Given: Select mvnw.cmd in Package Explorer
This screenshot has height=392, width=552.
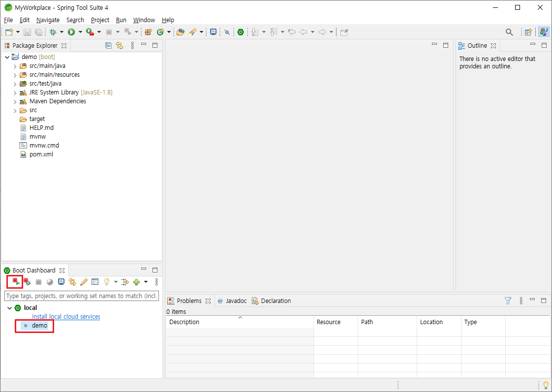Looking at the screenshot, I should point(44,145).
